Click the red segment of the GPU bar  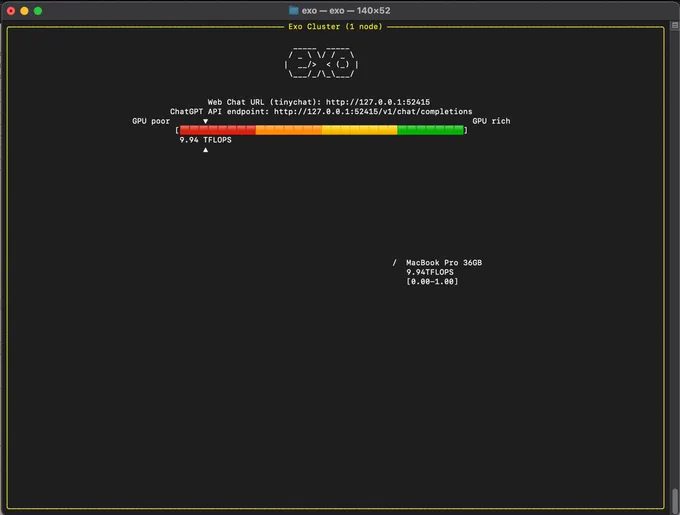(218, 130)
